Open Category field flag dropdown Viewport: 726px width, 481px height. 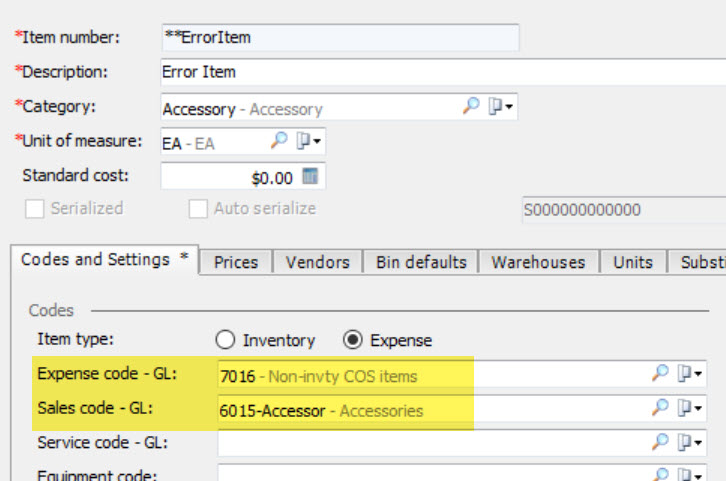pos(500,106)
